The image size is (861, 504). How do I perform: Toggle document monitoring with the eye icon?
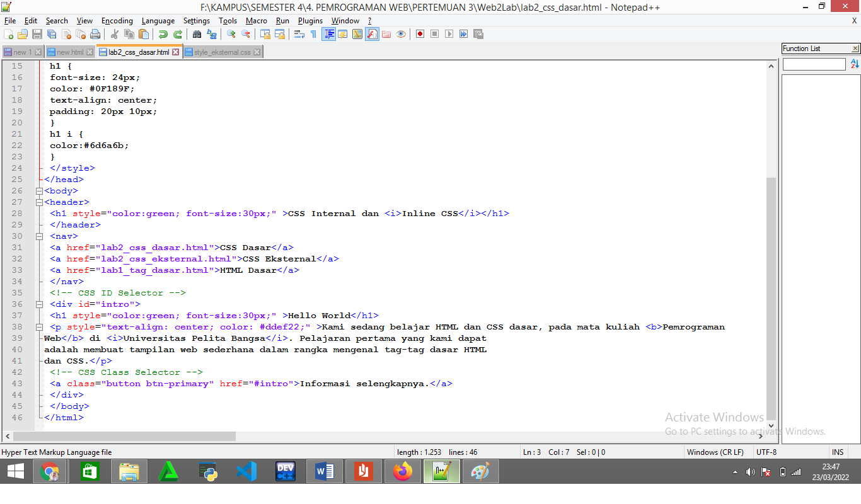[x=402, y=33]
